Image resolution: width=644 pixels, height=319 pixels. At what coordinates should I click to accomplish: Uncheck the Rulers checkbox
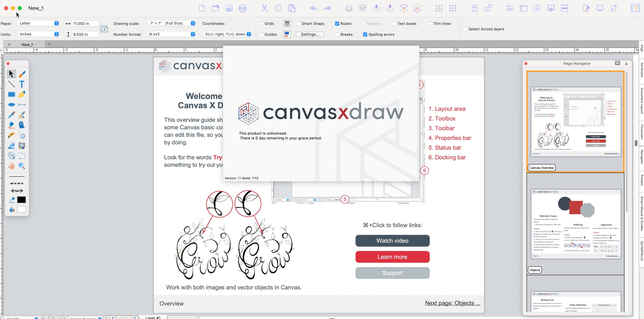point(337,24)
